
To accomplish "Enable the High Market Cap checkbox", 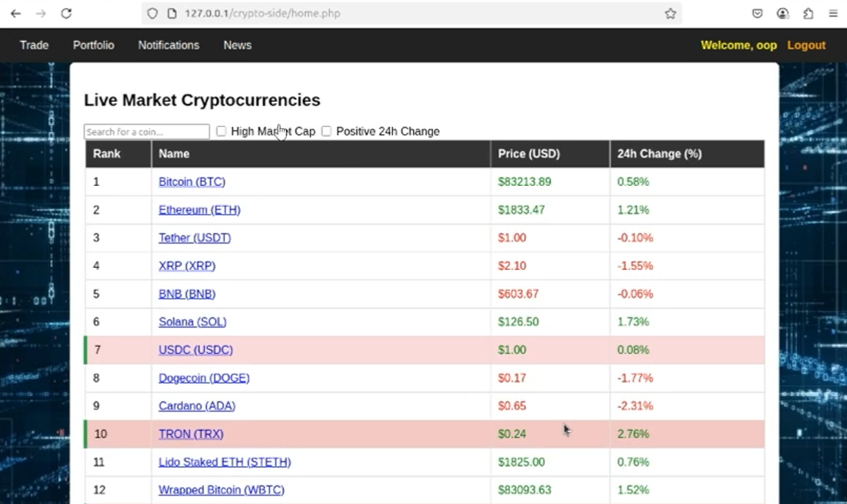I will click(221, 131).
